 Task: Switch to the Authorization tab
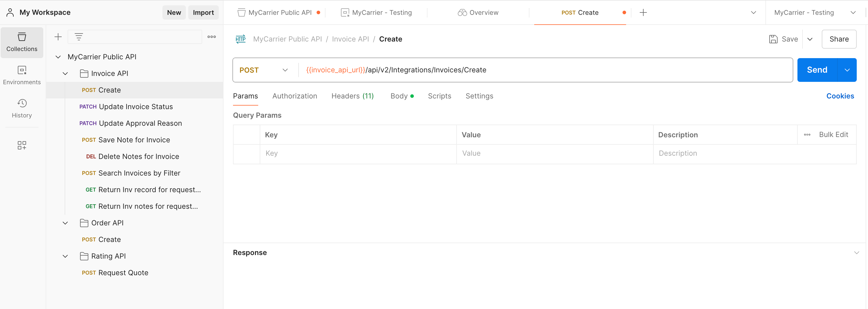[x=294, y=96]
